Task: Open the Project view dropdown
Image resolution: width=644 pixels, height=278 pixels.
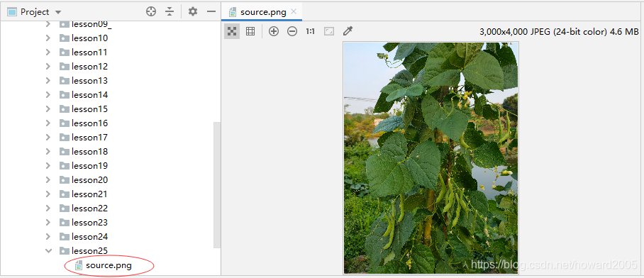Action: 58,12
